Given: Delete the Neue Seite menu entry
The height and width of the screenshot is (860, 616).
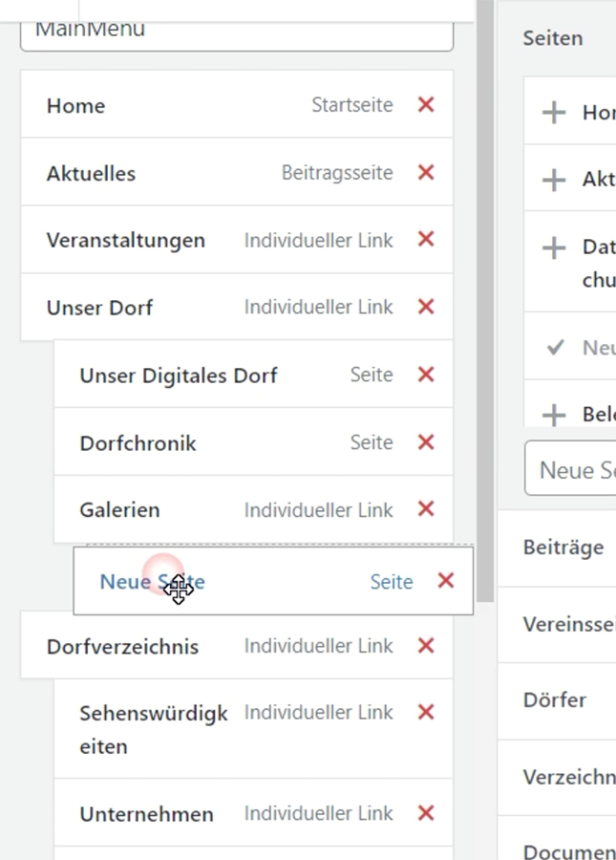Looking at the screenshot, I should coord(445,581).
